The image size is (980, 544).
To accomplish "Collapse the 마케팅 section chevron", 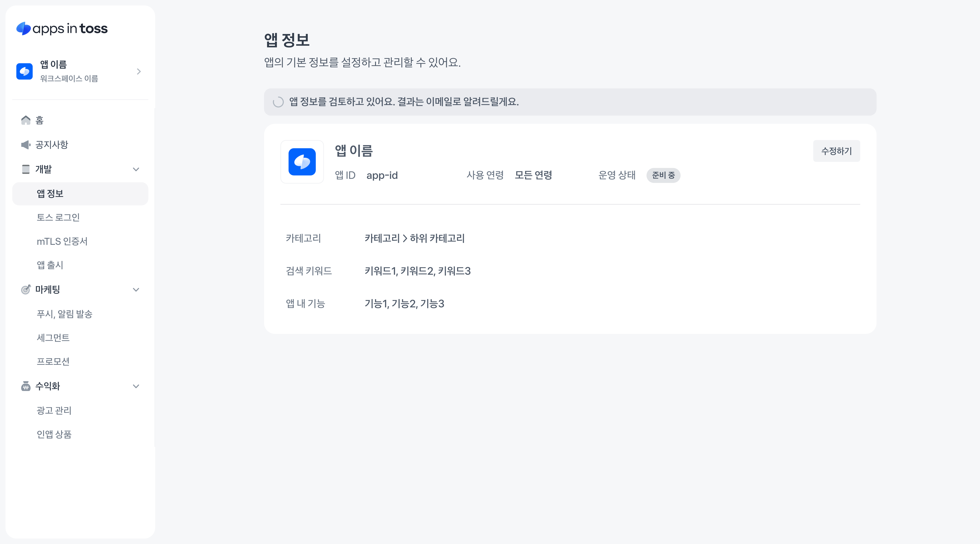I will tap(136, 290).
